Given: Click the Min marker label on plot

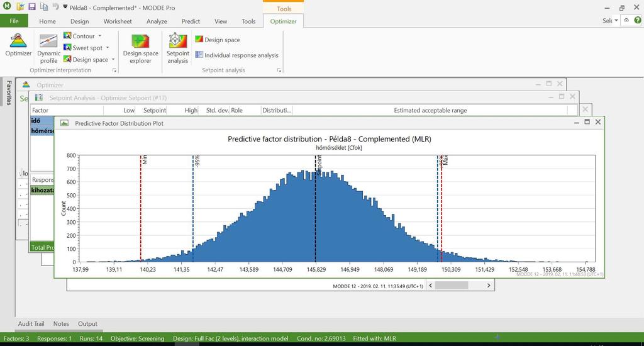Looking at the screenshot, I should pos(145,160).
